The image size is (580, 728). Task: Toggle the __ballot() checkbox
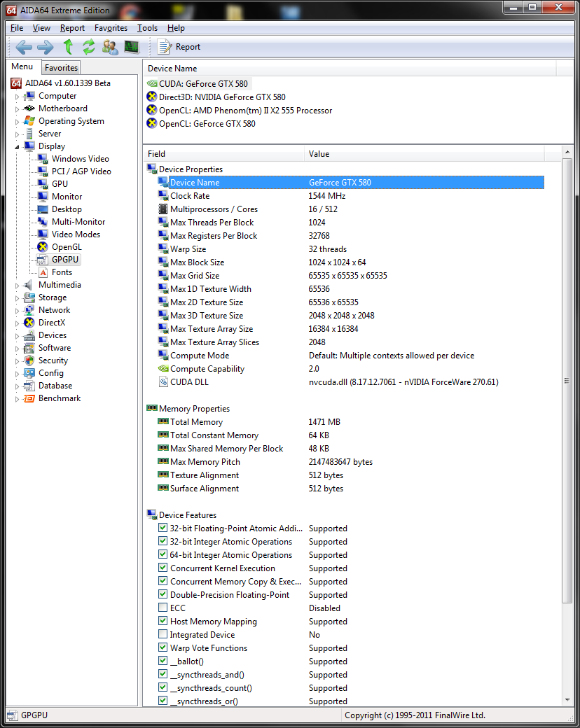163,660
